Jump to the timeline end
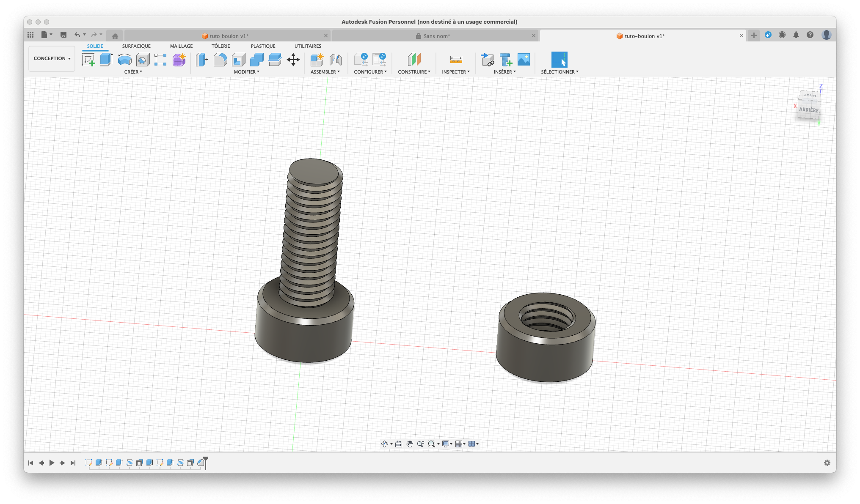 [73, 463]
